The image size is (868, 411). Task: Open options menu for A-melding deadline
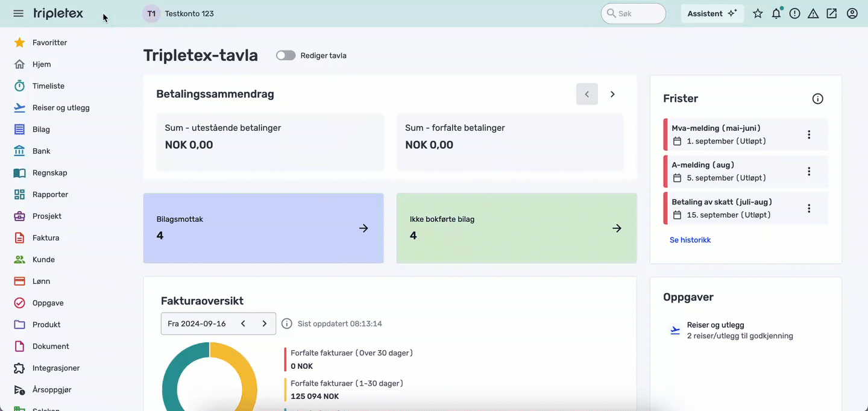click(809, 172)
